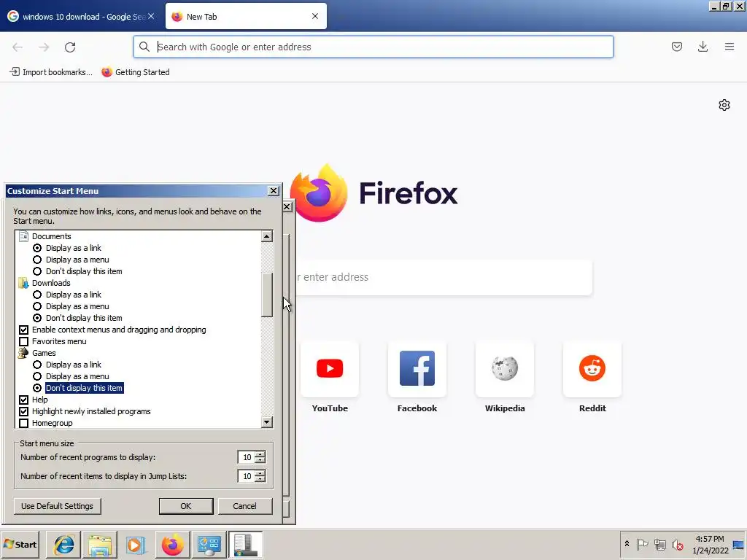Increase recent items in Jump Lists
Screen dimensions: 747x560
tap(260, 472)
